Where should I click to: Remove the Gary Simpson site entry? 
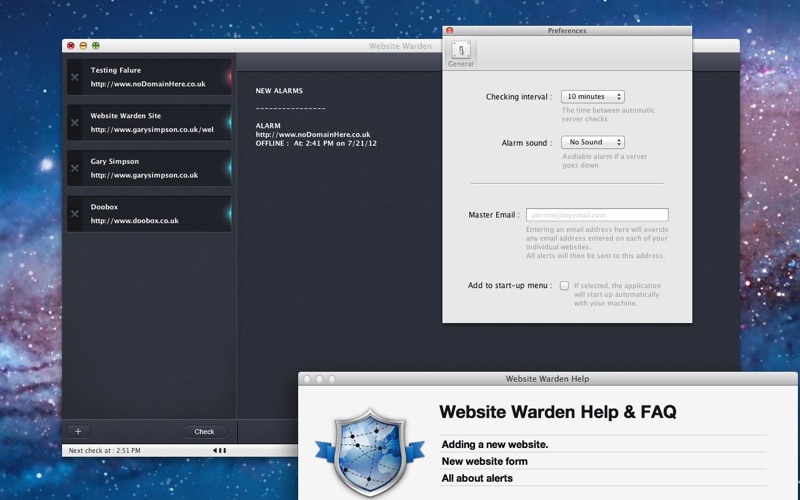75,168
